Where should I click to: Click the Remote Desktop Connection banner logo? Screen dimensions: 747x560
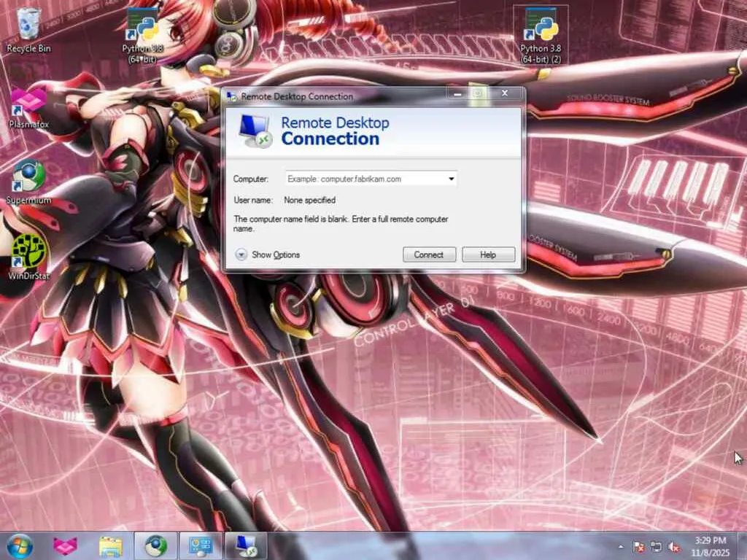(x=255, y=131)
